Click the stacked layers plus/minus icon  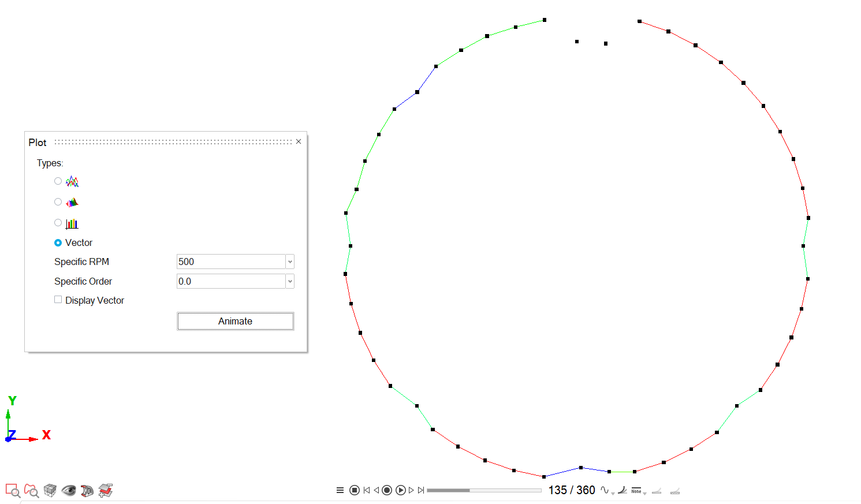pos(106,491)
